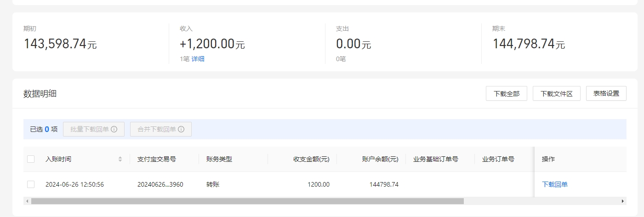Click the 数据明细 section title
This screenshot has width=644, height=217.
pyautogui.click(x=40, y=93)
